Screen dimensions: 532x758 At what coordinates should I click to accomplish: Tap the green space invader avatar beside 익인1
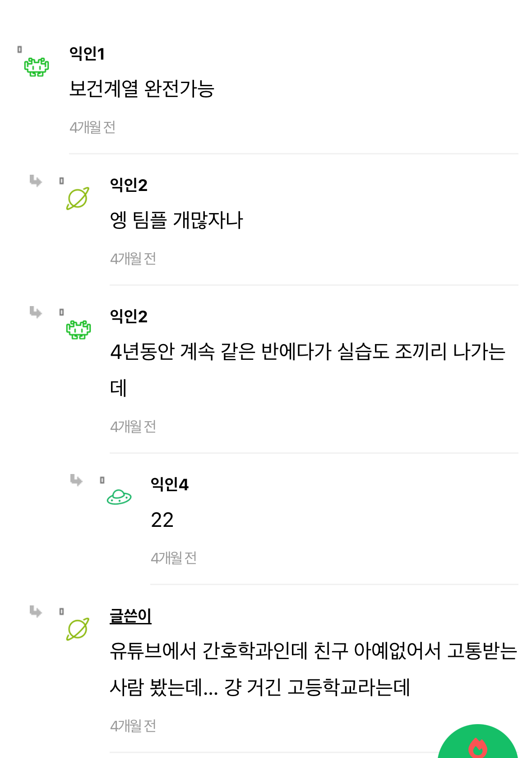[x=37, y=67]
